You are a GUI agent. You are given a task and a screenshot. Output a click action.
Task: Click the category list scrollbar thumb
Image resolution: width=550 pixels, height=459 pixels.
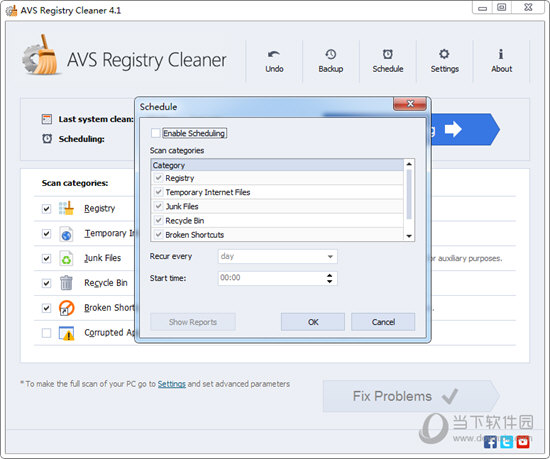pyautogui.click(x=409, y=194)
